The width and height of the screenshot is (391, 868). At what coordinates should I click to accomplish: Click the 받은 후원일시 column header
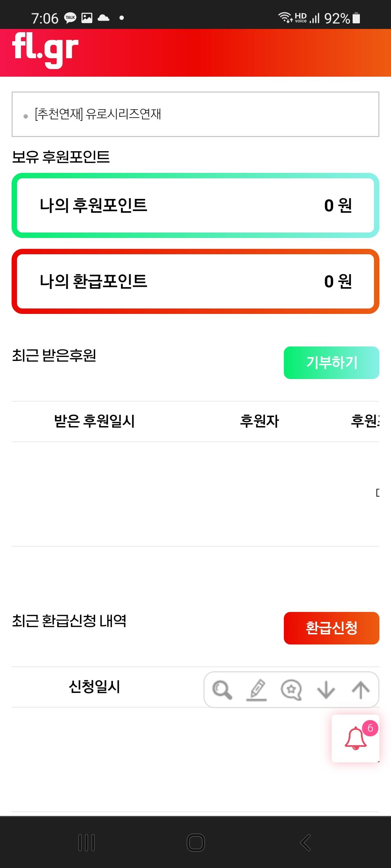coord(94,421)
